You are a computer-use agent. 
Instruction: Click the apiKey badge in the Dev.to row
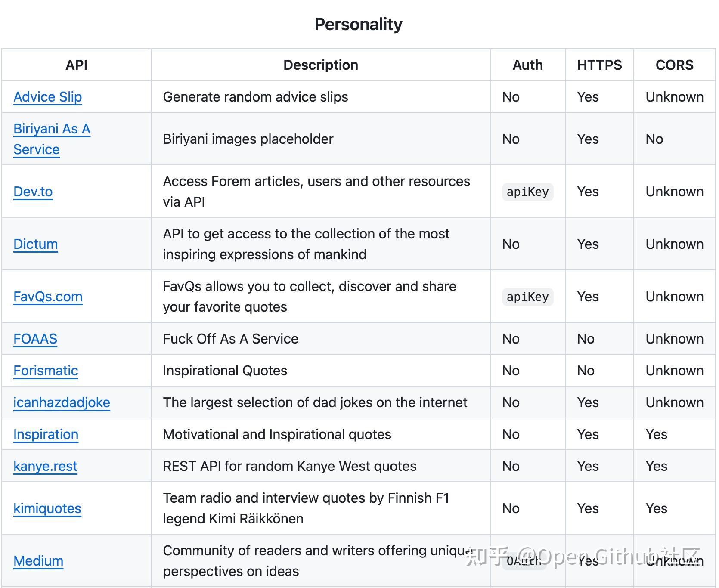[x=527, y=192]
